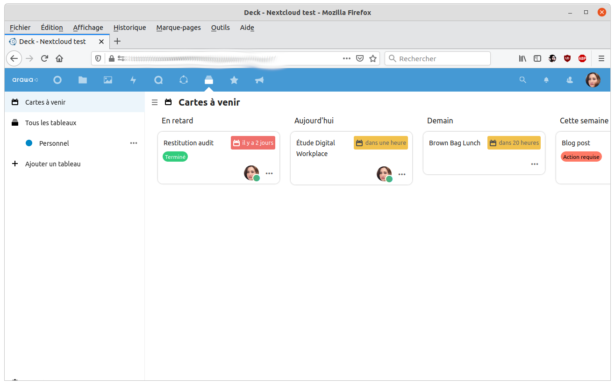615x385 pixels.
Task: Open the Marque-pages menu
Action: (x=178, y=27)
